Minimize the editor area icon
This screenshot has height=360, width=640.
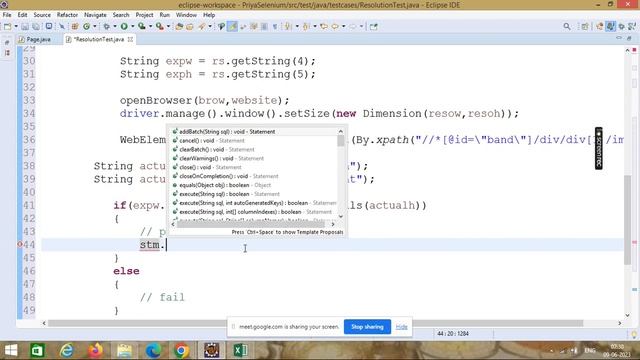tap(619, 38)
